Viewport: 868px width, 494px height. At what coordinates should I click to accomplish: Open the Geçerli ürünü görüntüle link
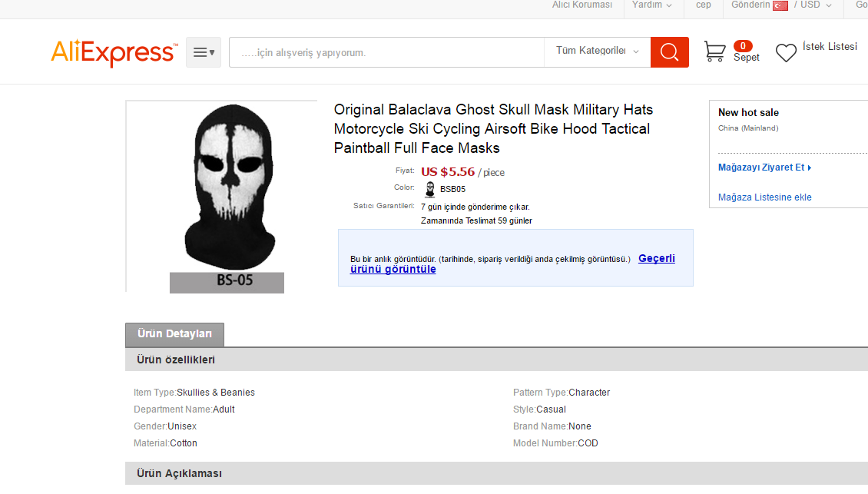[x=512, y=264]
